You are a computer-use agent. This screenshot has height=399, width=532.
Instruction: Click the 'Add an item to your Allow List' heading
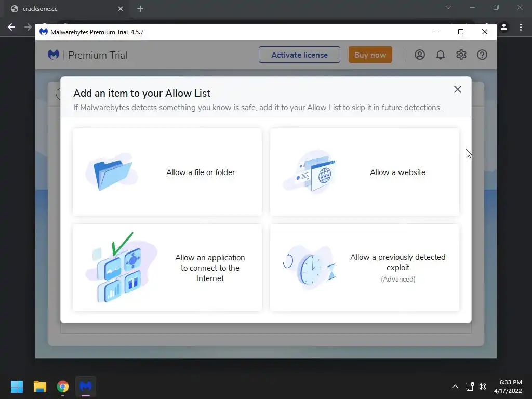point(142,94)
